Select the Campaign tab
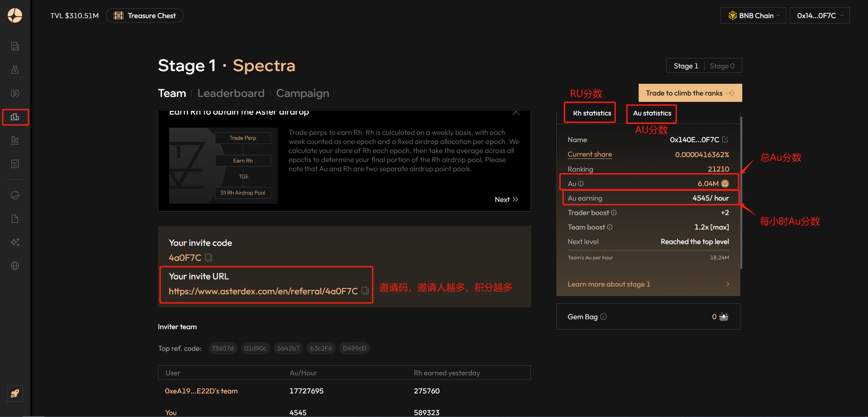Image resolution: width=868 pixels, height=417 pixels. [x=303, y=93]
